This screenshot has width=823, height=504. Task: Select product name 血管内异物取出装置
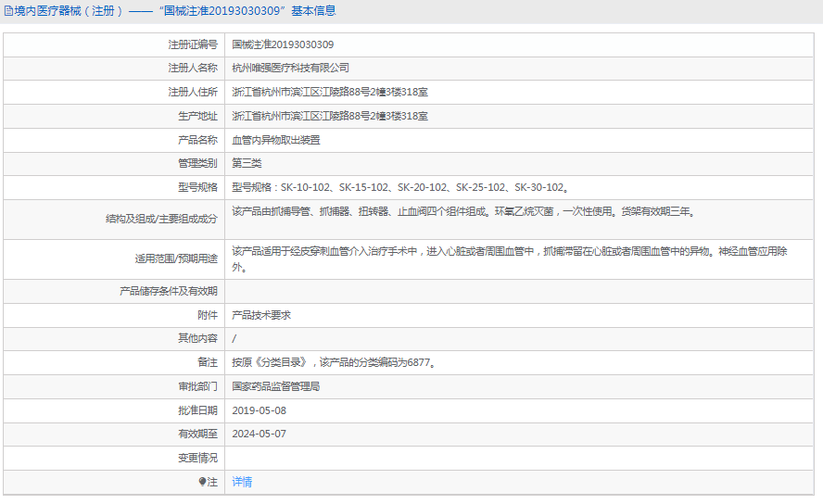(276, 140)
